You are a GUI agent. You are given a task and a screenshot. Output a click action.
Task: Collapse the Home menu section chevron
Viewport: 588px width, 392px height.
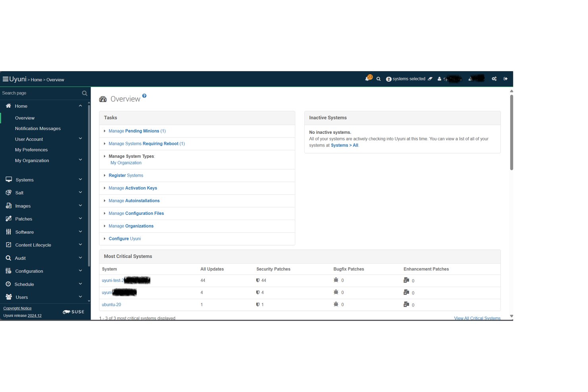pyautogui.click(x=80, y=106)
